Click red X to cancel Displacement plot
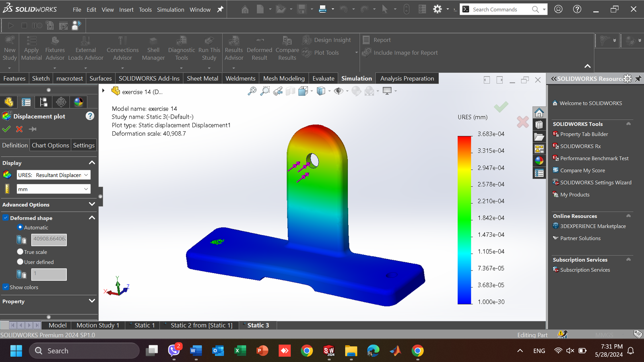Viewport: 644px width, 362px height. pos(19,129)
